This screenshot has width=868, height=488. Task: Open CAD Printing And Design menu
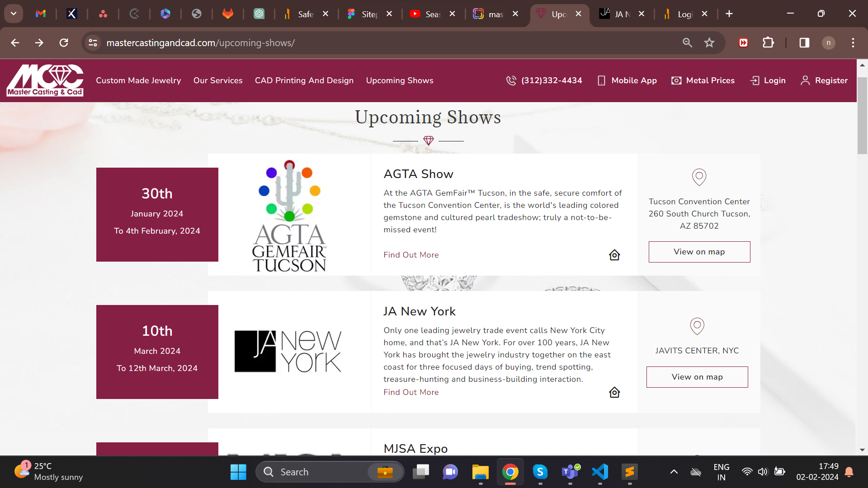tap(304, 80)
